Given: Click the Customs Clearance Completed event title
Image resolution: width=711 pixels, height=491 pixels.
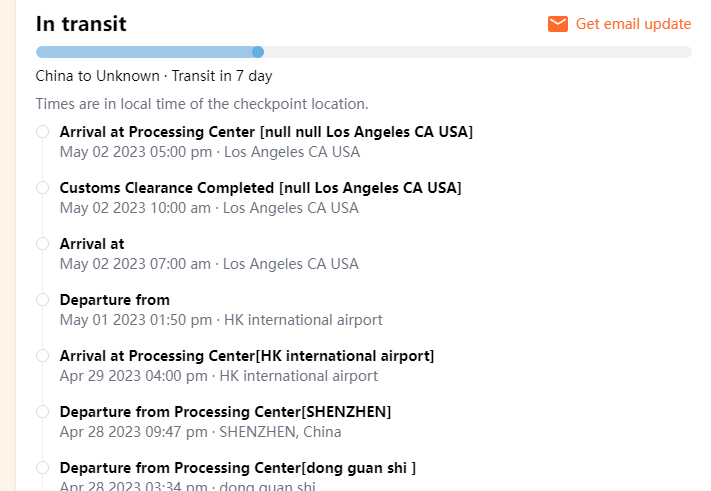Looking at the screenshot, I should 260,188.
